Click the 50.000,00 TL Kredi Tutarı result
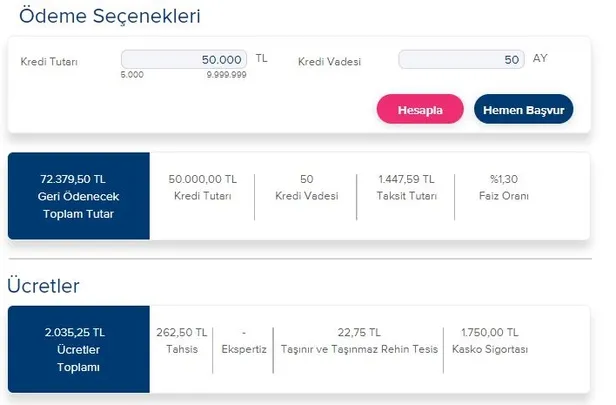 point(203,187)
